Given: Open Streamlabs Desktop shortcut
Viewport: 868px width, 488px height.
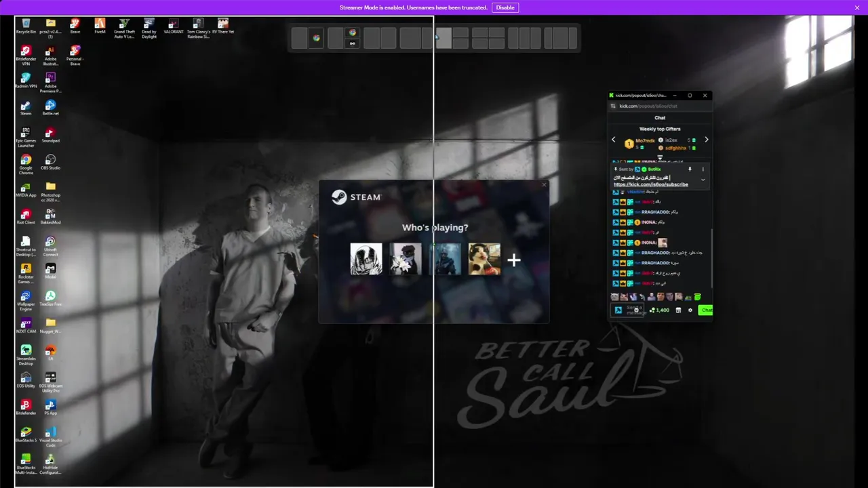Looking at the screenshot, I should (x=26, y=354).
